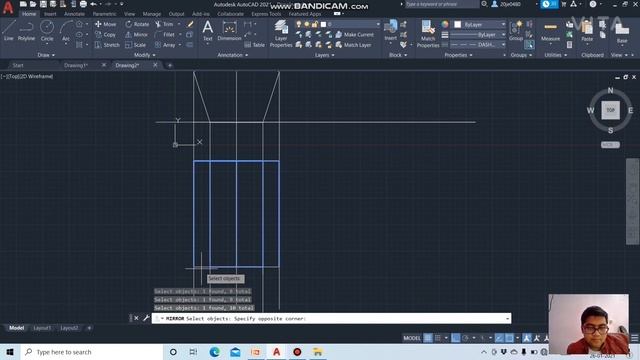The image size is (640, 360).
Task: Click Windows taskbar search box
Action: 91,352
